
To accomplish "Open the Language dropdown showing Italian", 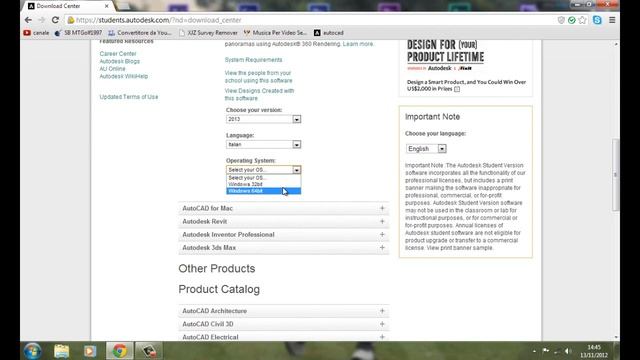I will (263, 144).
